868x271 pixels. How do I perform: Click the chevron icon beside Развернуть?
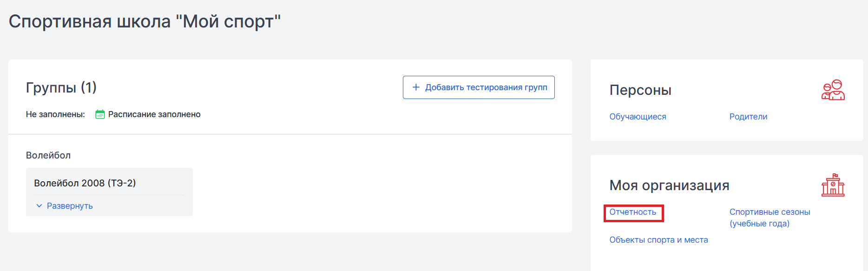pyautogui.click(x=39, y=205)
